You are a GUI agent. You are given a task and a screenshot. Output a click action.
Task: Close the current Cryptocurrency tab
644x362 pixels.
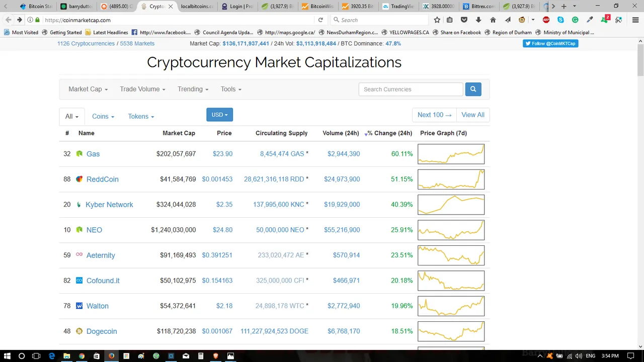tap(171, 7)
